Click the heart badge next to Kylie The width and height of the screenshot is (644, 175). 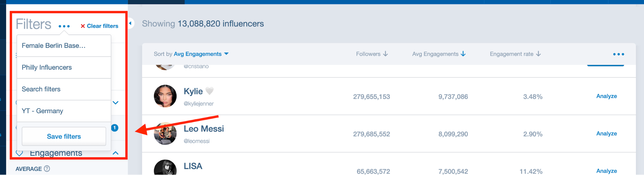(x=210, y=91)
